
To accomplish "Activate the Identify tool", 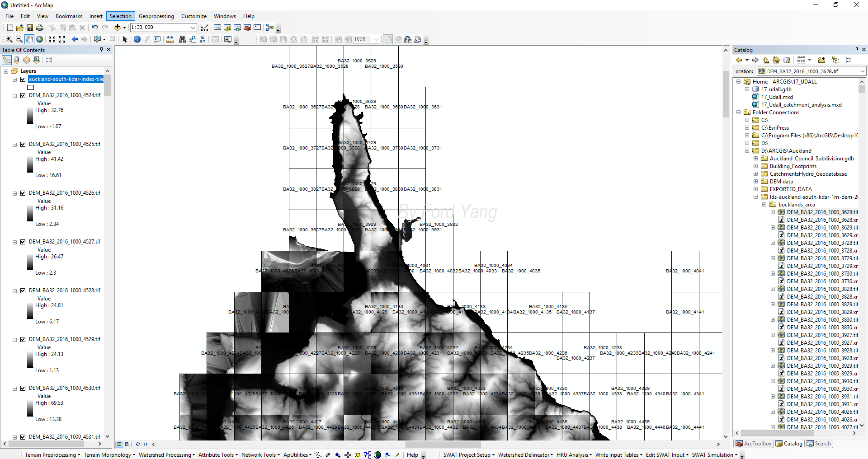I will tap(137, 39).
